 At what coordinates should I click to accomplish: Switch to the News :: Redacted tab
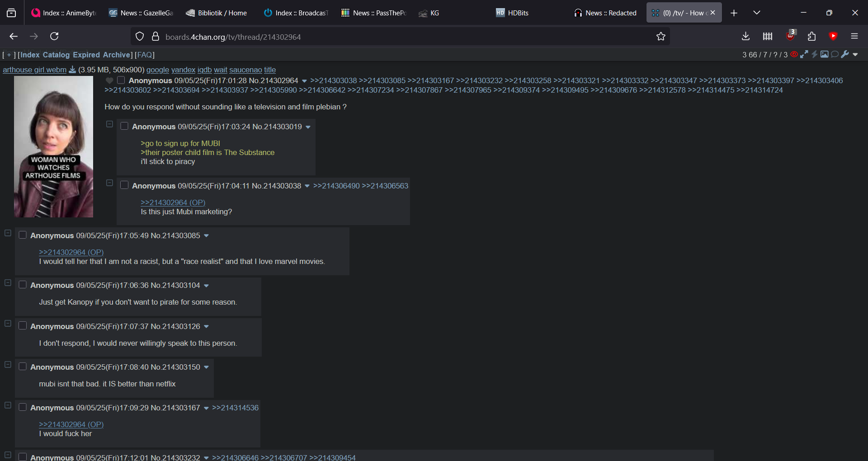click(x=606, y=13)
